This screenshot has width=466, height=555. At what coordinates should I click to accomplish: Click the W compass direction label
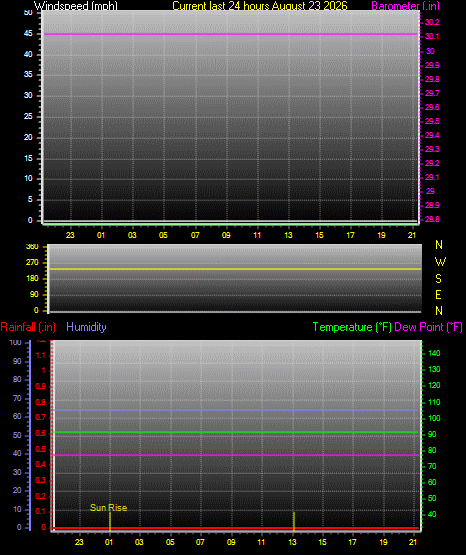coord(440,262)
